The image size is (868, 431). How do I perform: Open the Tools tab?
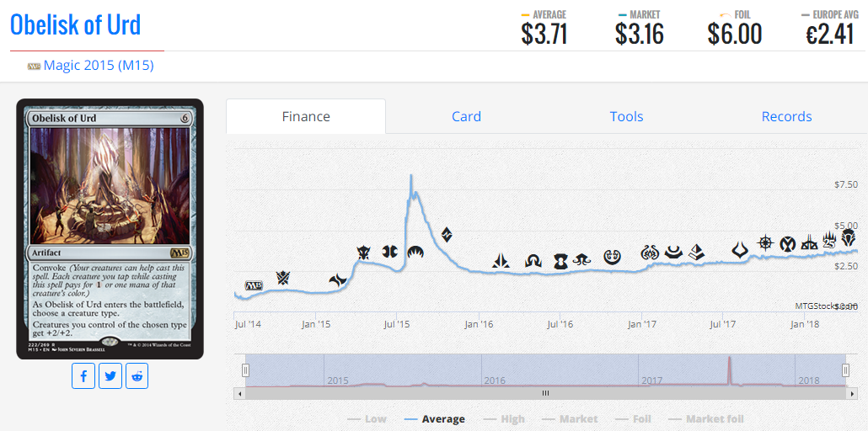[x=626, y=117]
